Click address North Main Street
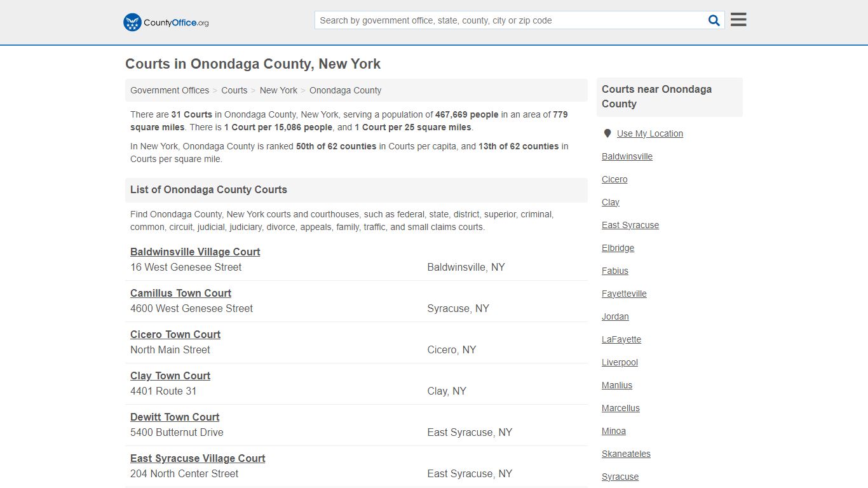 (170, 349)
